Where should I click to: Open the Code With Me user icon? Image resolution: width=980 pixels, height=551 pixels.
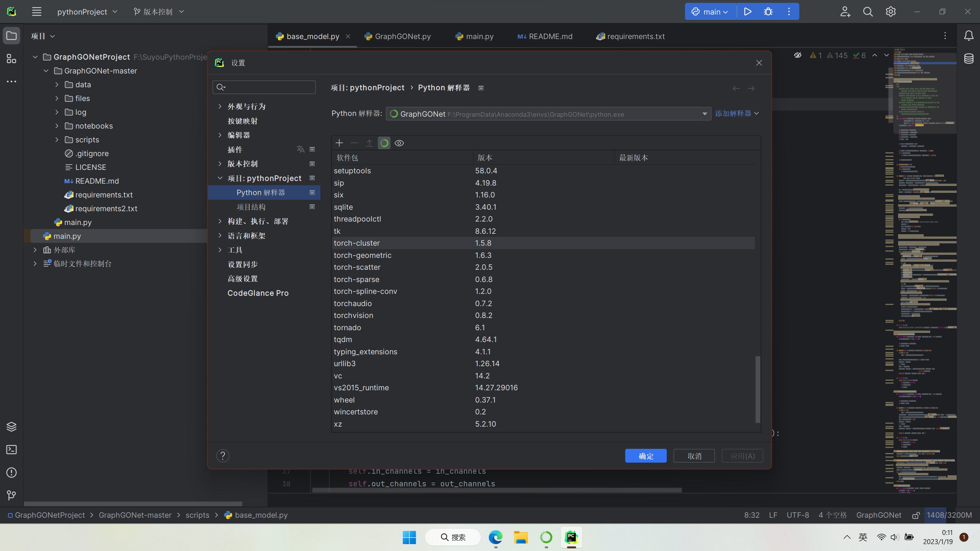pyautogui.click(x=845, y=11)
